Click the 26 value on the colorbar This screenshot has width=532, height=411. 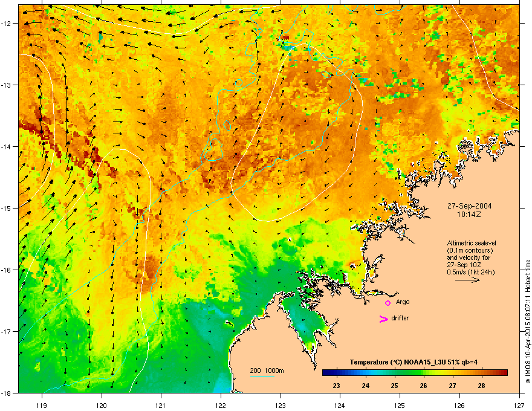click(x=423, y=386)
